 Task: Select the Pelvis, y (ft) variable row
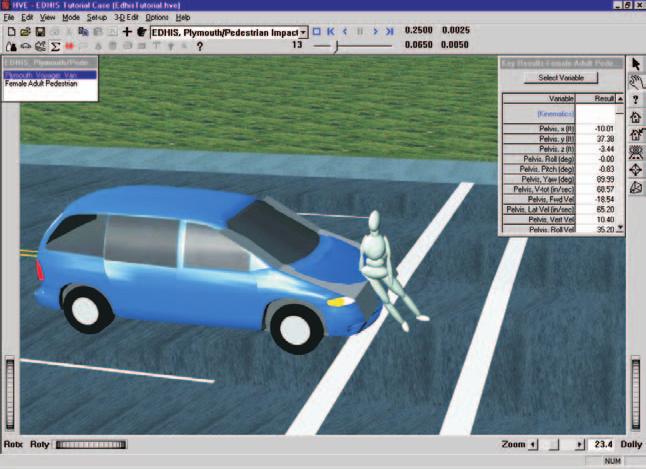559,139
